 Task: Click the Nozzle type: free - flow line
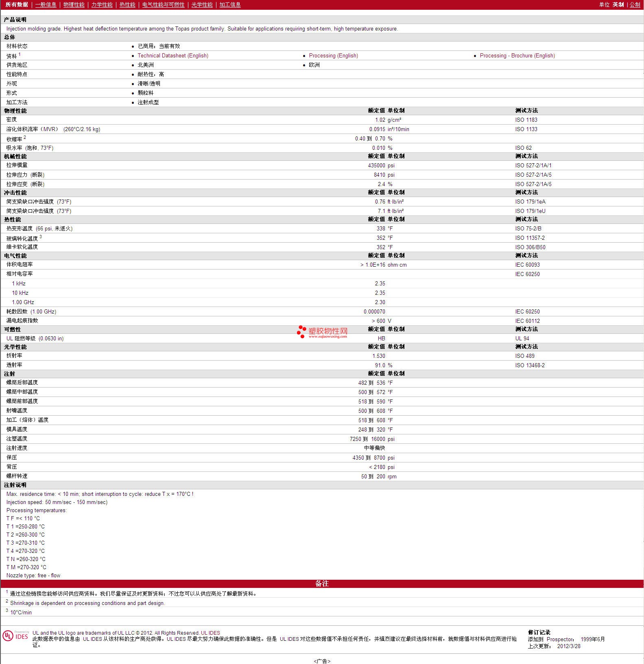point(33,575)
